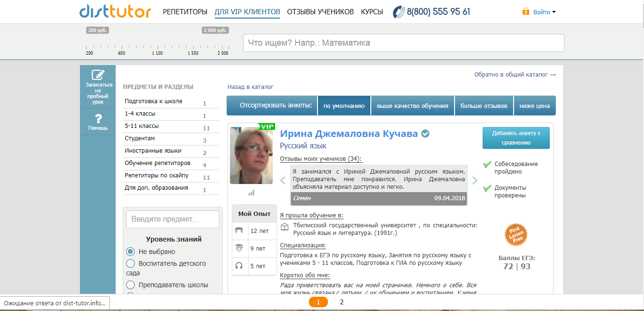This screenshot has height=311, width=644.
Task: Follow the Назад в каталог link
Action: coord(250,87)
